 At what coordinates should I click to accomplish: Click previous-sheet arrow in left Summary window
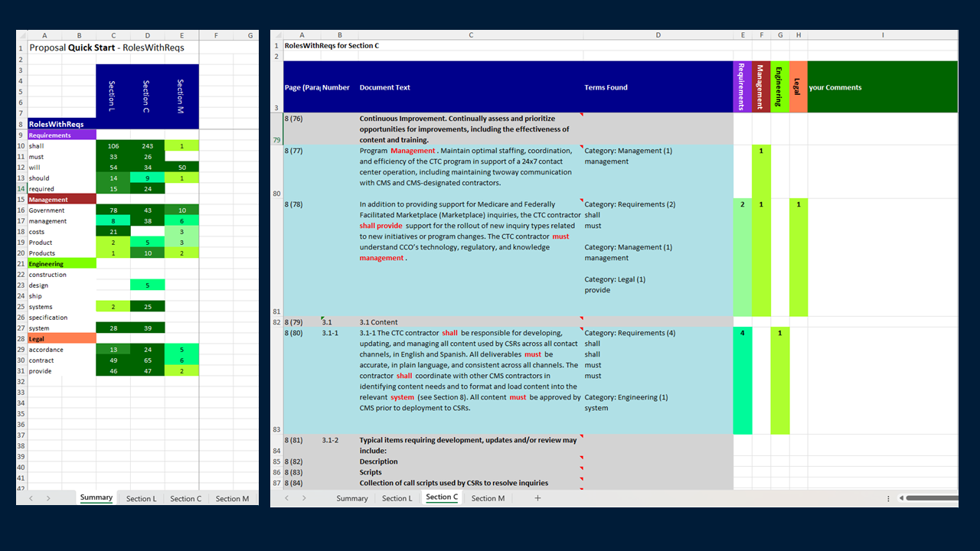coord(31,498)
